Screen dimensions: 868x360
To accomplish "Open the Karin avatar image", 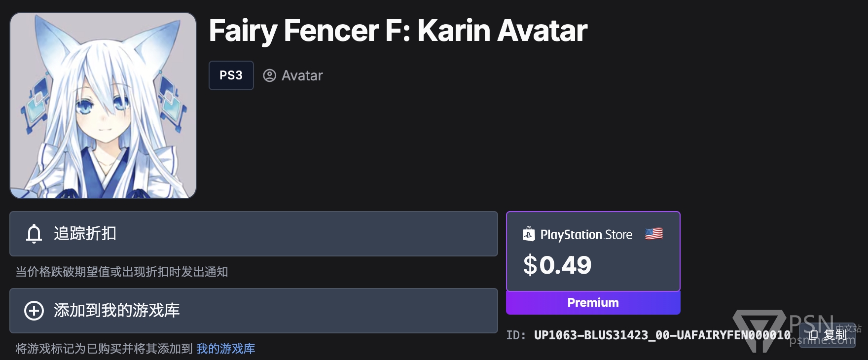I will (x=103, y=106).
